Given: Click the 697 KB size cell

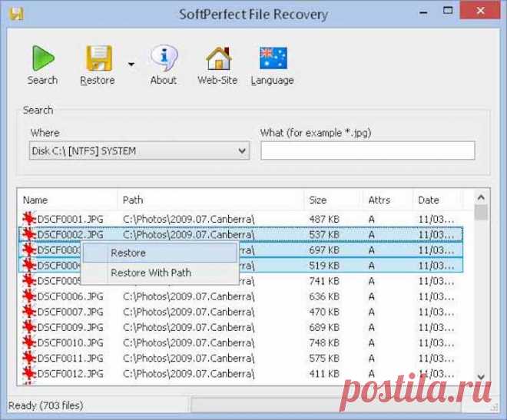Looking at the screenshot, I should (x=324, y=250).
